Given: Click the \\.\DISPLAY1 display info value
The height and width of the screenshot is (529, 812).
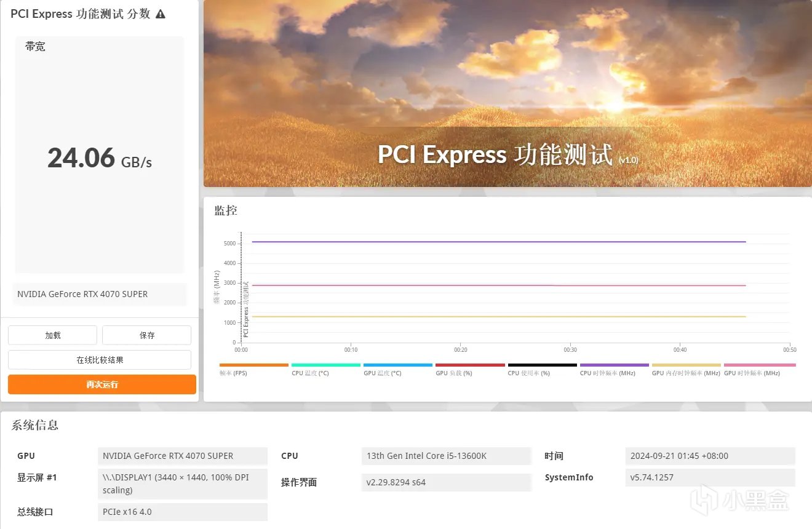Looking at the screenshot, I should (x=183, y=484).
